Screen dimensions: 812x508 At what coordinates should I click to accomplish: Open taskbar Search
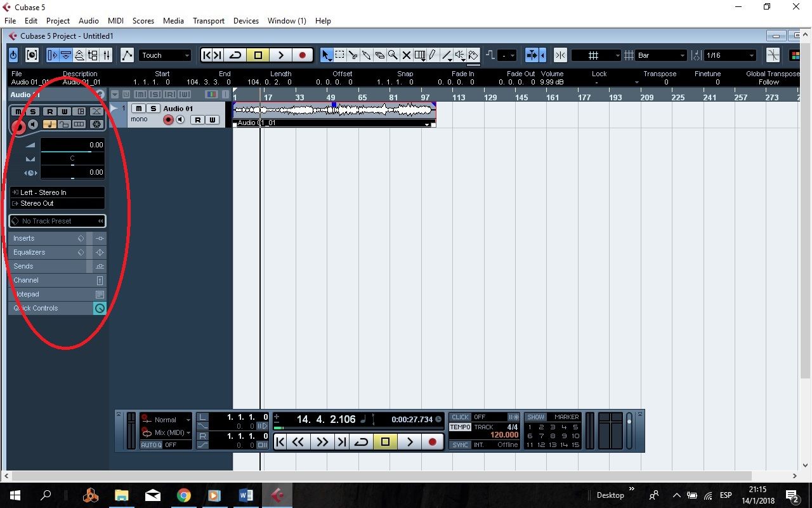point(46,495)
